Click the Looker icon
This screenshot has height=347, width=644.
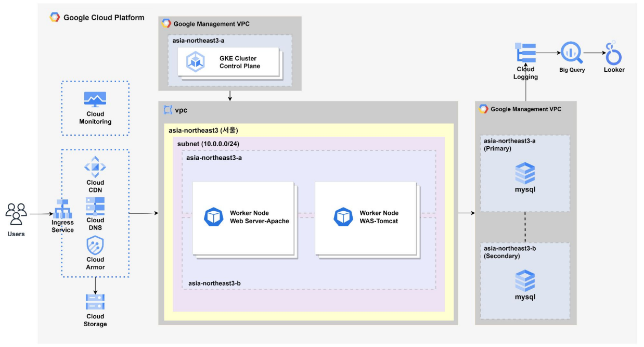coord(614,53)
